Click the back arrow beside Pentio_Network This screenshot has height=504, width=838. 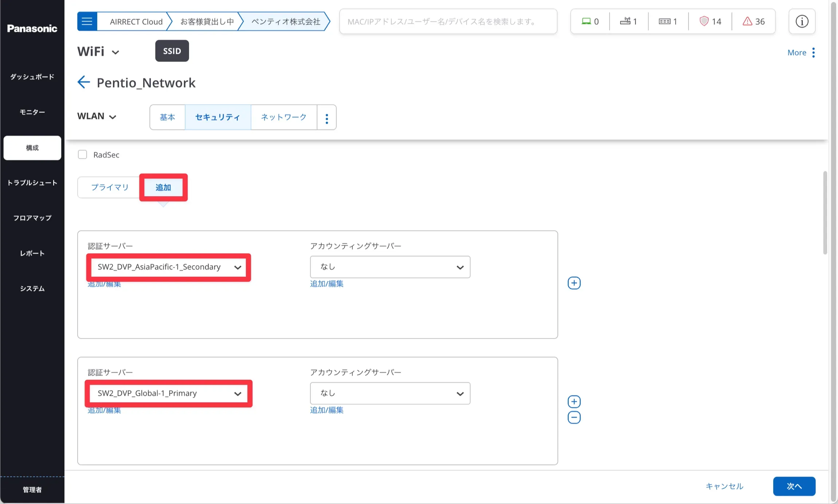tap(83, 82)
